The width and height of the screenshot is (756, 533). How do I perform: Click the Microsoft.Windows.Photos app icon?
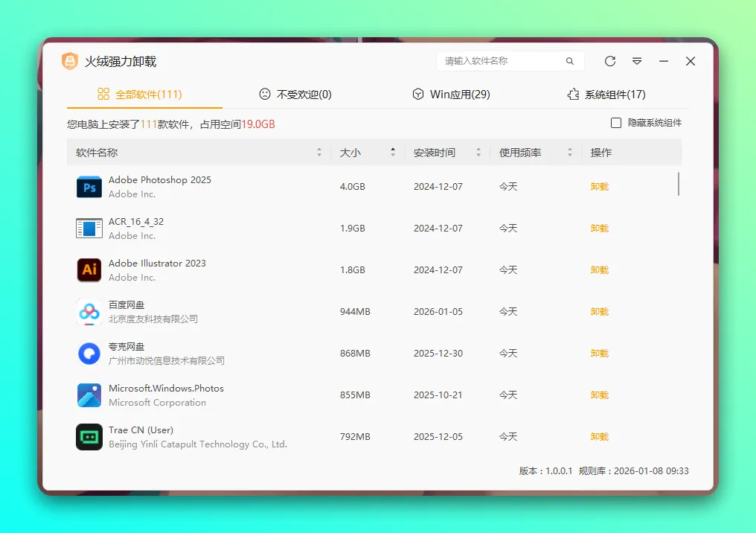89,395
